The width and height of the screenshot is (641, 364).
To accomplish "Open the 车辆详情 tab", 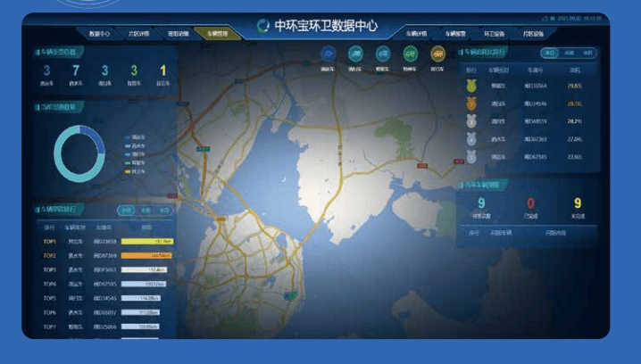I will click(416, 34).
